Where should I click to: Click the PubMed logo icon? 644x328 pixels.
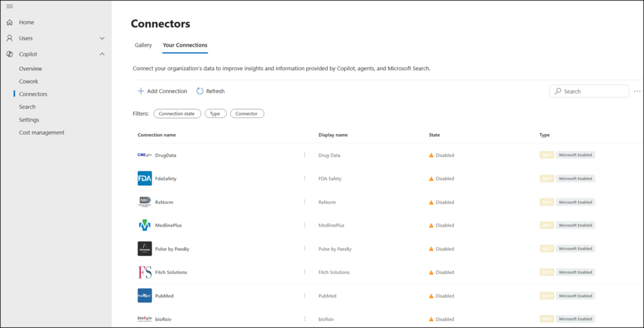click(x=145, y=295)
